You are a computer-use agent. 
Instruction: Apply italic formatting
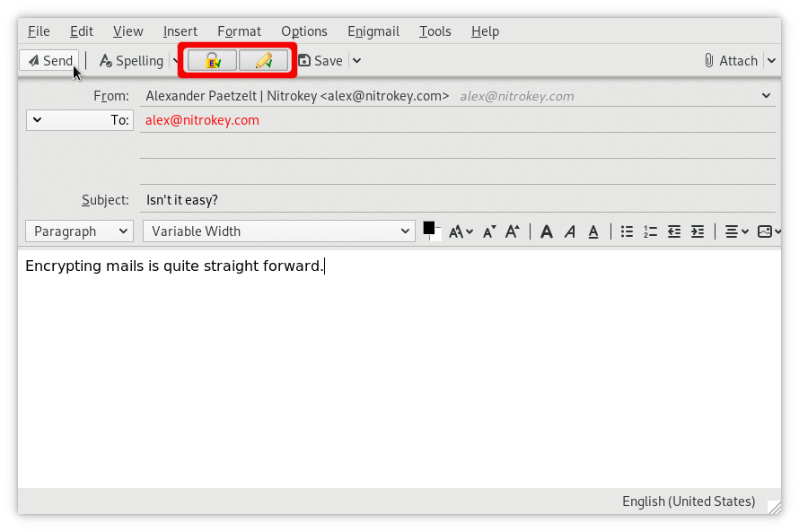pyautogui.click(x=570, y=231)
